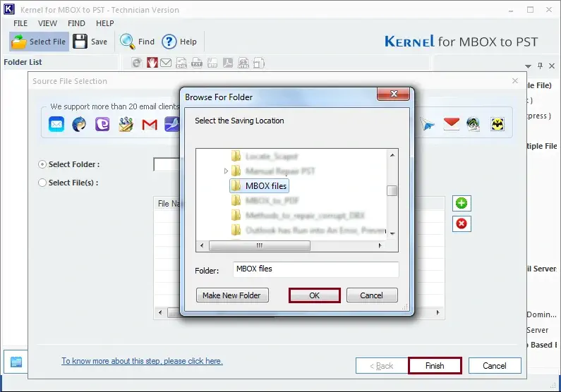Screen dimensions: 561x392
Task: Click the File Name column header
Action: pos(169,203)
